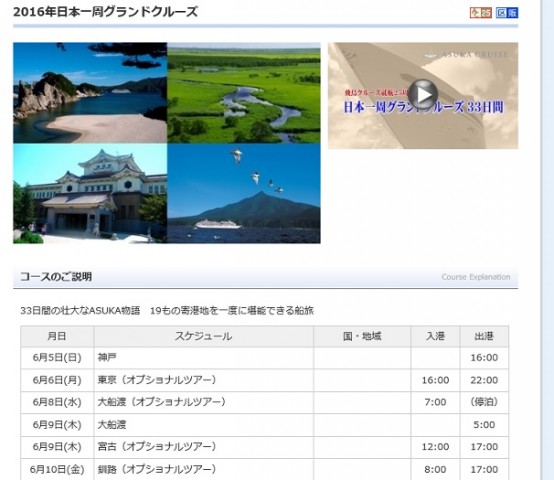Open the cruise ship and mountain photo

pos(244,194)
